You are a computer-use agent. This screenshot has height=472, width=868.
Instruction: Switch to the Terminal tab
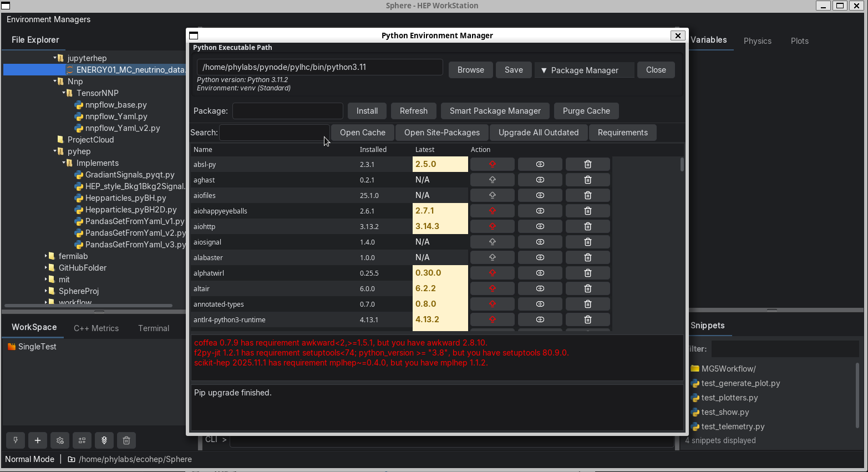[x=154, y=328]
